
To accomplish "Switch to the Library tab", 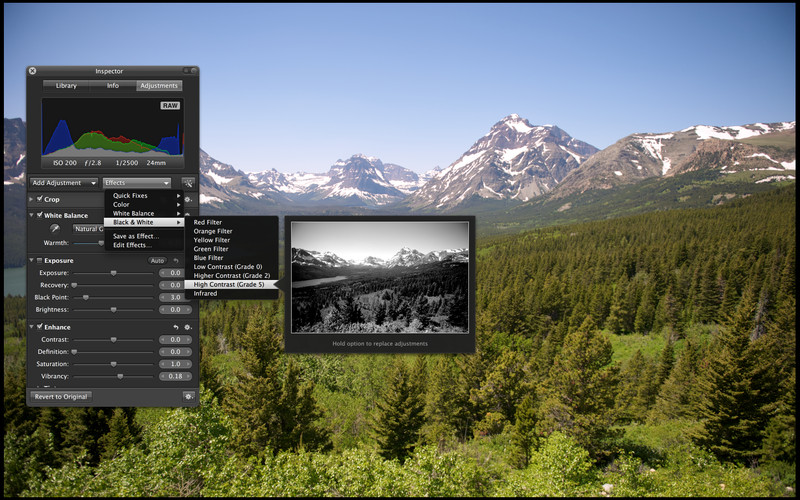I will (65, 86).
